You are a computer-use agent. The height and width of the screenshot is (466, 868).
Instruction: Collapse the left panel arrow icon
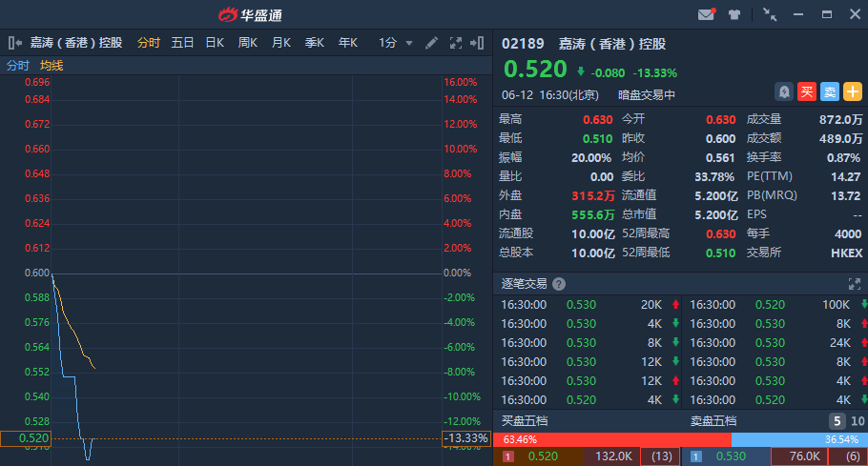click(x=15, y=43)
